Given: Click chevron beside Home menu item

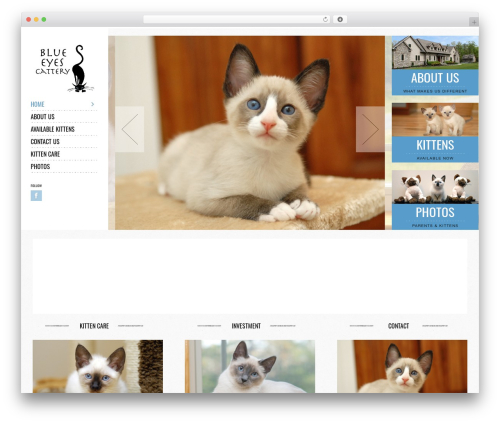Looking at the screenshot, I should [92, 104].
